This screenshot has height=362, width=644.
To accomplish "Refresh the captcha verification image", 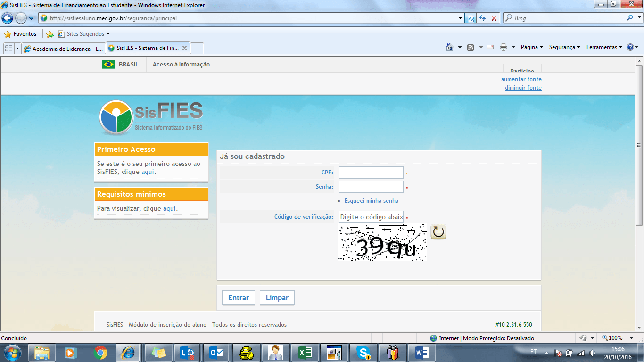I will click(438, 231).
